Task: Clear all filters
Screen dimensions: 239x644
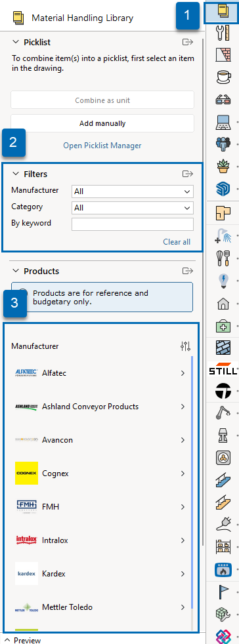Action: (x=177, y=241)
